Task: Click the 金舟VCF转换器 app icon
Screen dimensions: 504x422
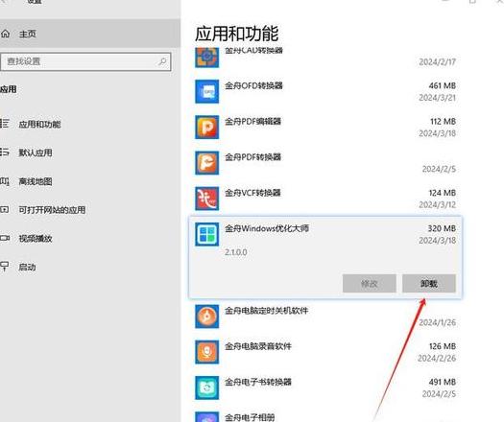Action: coord(207,199)
